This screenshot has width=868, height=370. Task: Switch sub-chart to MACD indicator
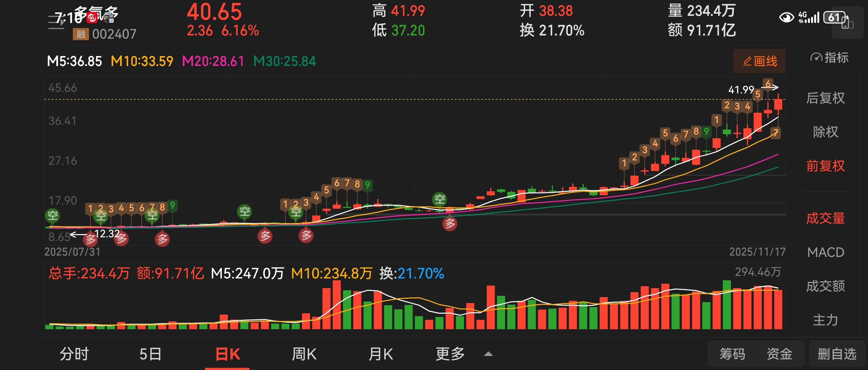(825, 252)
